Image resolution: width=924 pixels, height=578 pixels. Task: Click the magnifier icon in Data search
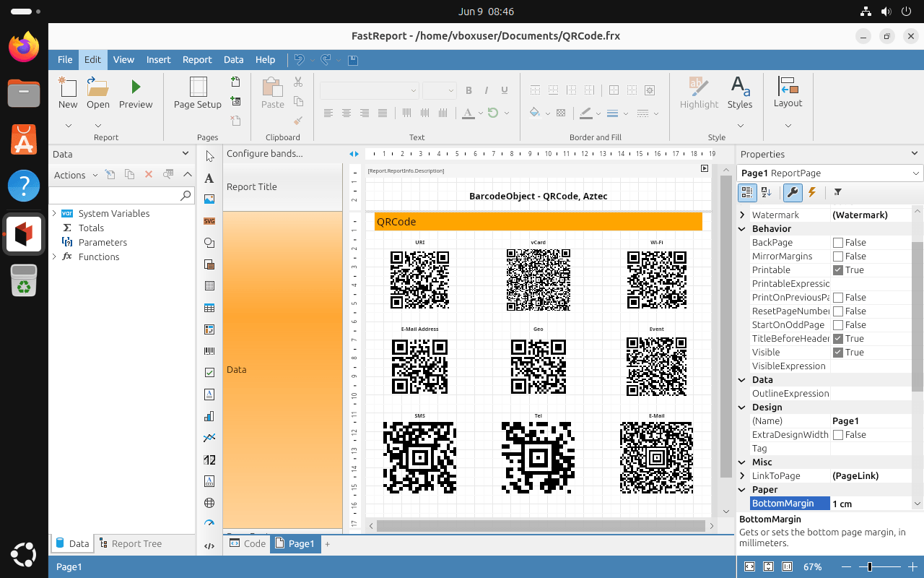pos(186,196)
